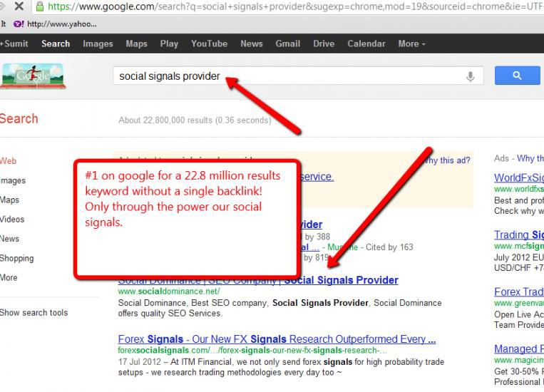544x392 pixels.
Task: Open News in the top black bar
Action: (252, 43)
